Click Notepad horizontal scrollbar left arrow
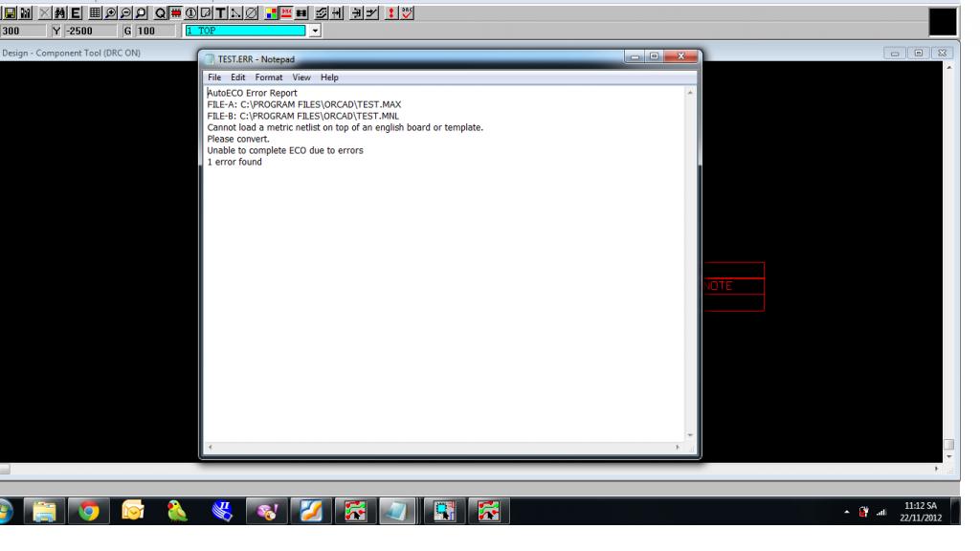 point(210,448)
